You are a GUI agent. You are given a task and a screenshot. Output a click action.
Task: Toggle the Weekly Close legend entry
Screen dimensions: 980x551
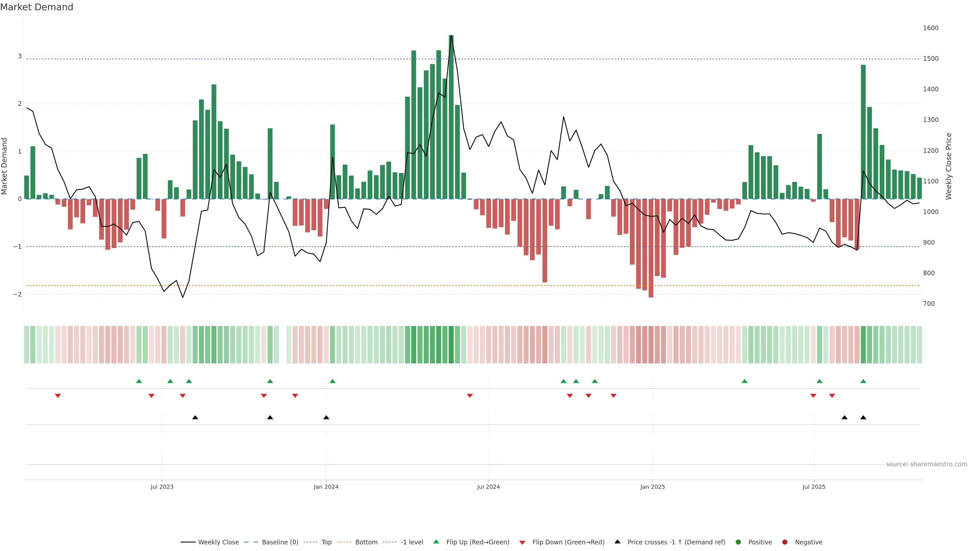click(218, 542)
